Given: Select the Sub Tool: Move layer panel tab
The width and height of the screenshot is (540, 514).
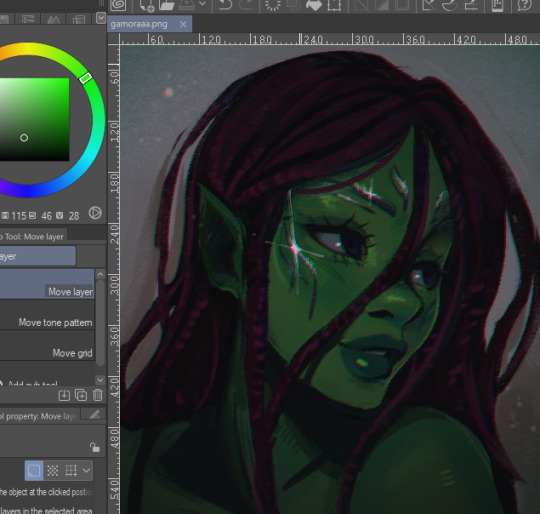Looking at the screenshot, I should [x=33, y=236].
